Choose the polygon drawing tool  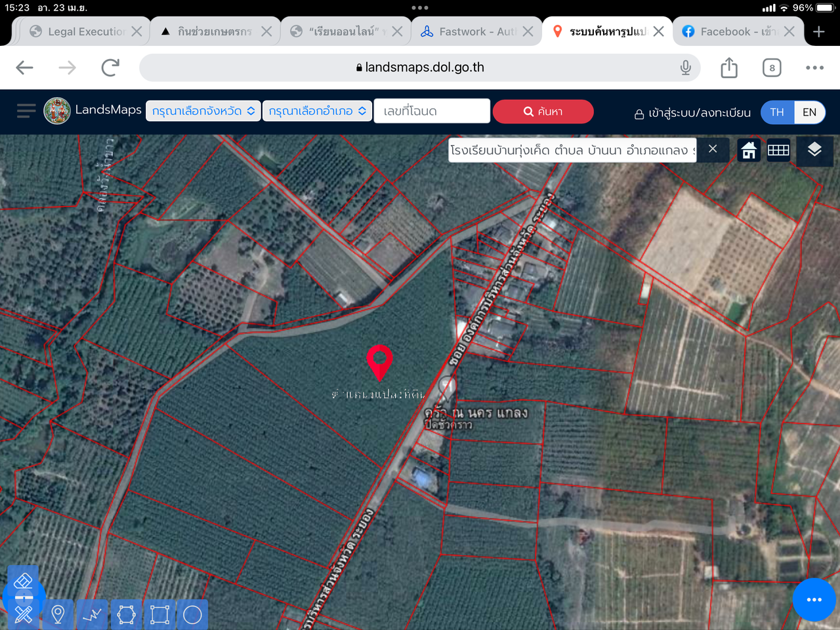(x=126, y=615)
